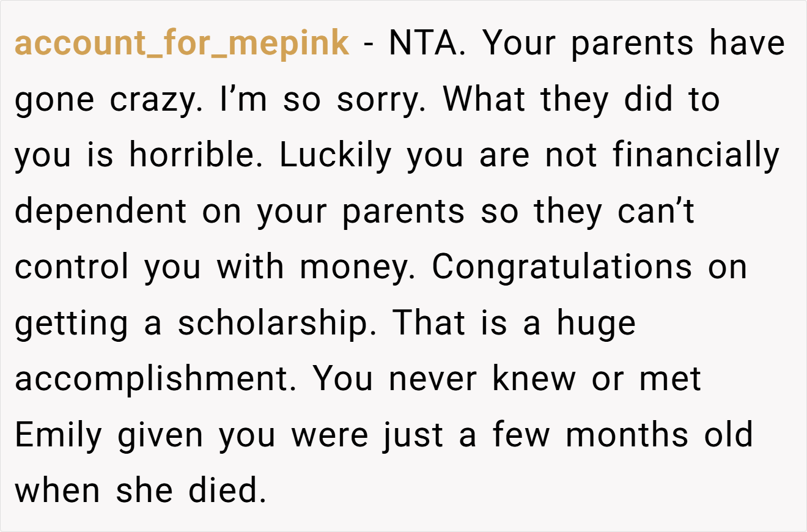
Task: Click the word 'Congratulations' in the comment
Action: click(562, 267)
